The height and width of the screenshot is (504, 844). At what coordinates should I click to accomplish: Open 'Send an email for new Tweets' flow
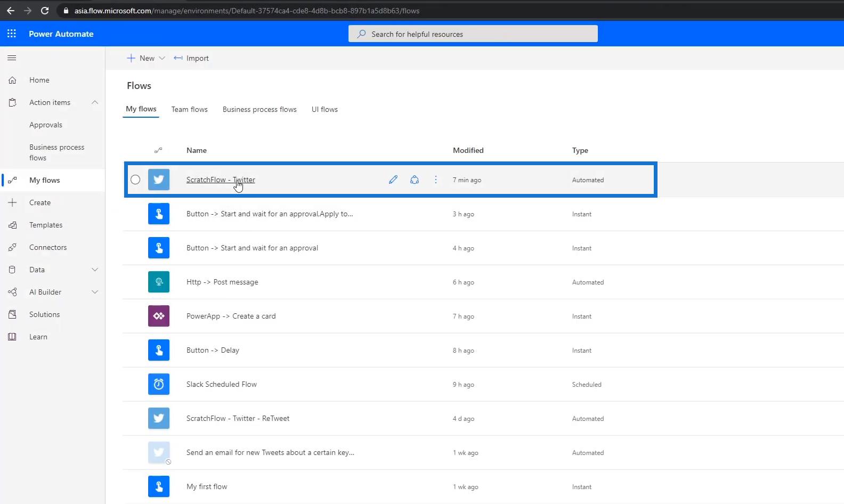pos(270,452)
